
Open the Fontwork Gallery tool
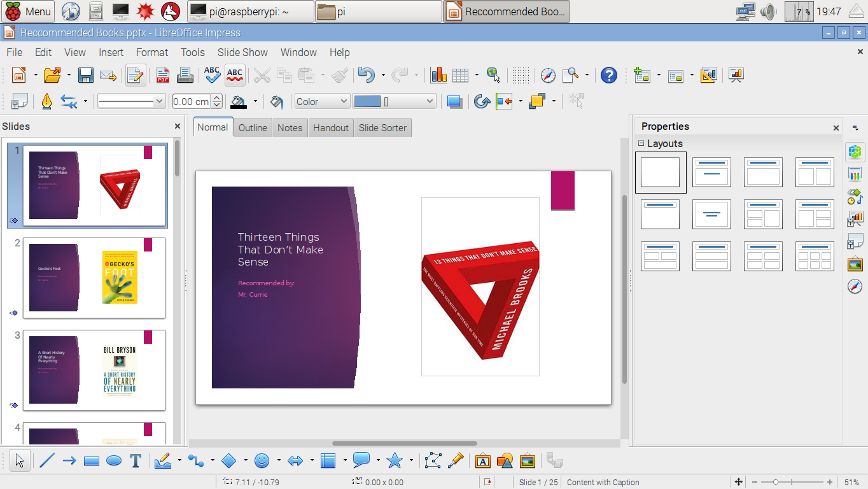click(483, 461)
